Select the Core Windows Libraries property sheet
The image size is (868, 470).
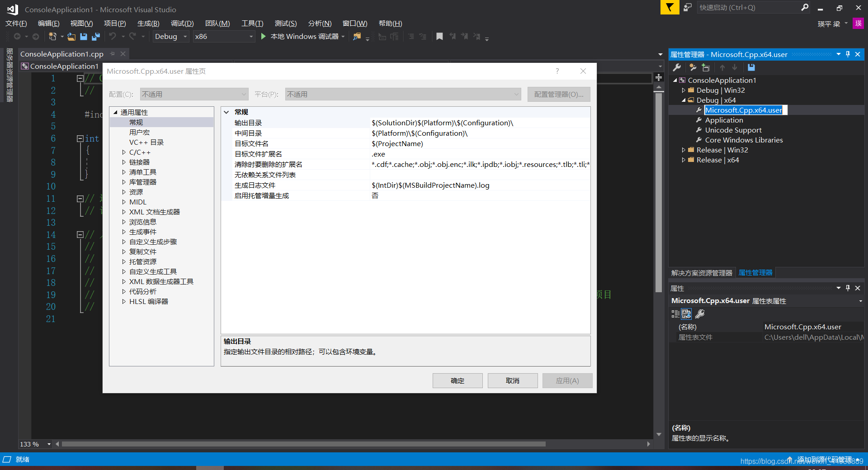pyautogui.click(x=744, y=140)
